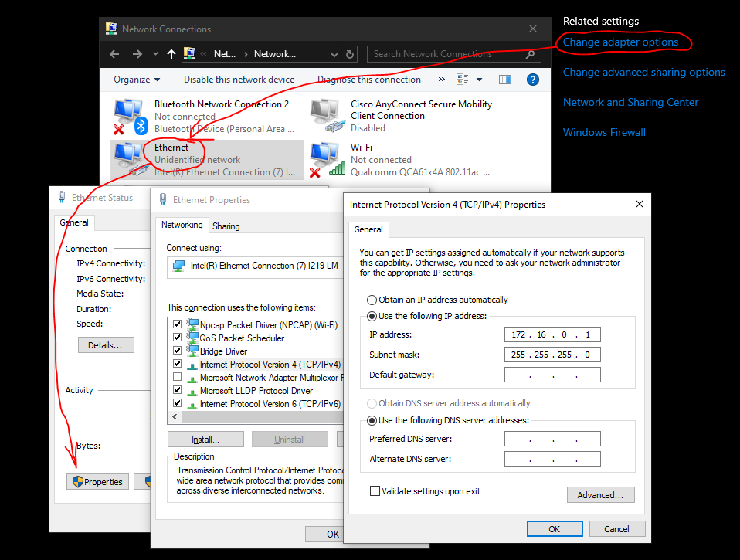Screen dimensions: 740x560
Task: Select Obtain an IP address automatically
Action: click(x=372, y=300)
